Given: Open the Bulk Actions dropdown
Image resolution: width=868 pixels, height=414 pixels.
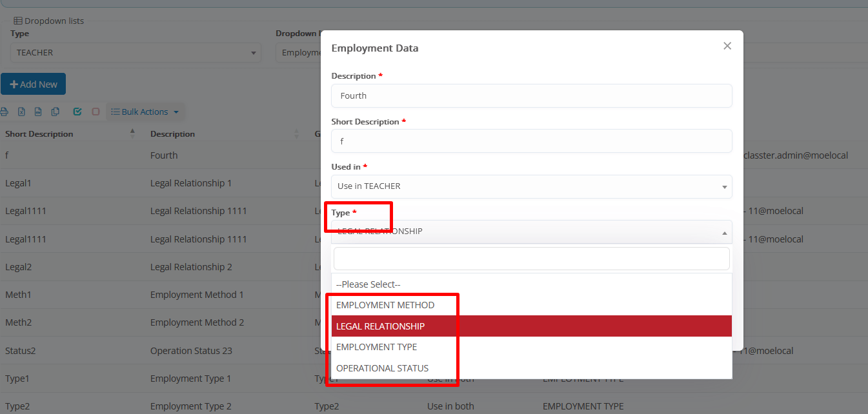Looking at the screenshot, I should click(145, 112).
